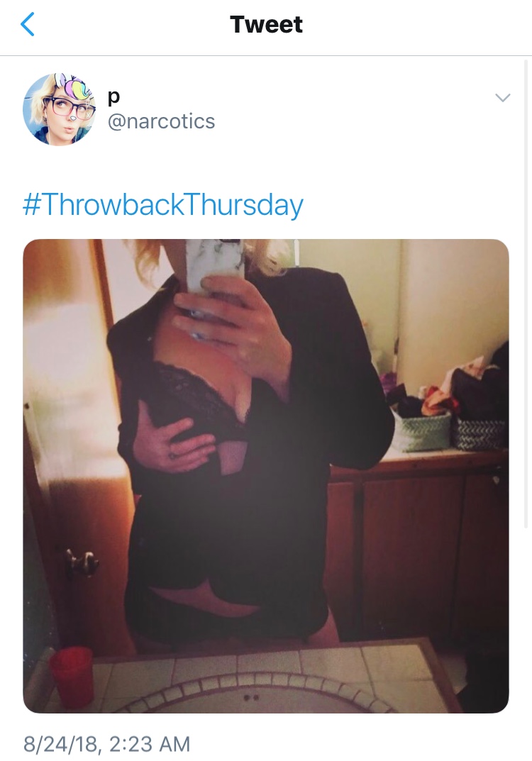Viewport: 532px width, 761px height.
Task: Select the glasses selfie profile picture
Action: 59,109
